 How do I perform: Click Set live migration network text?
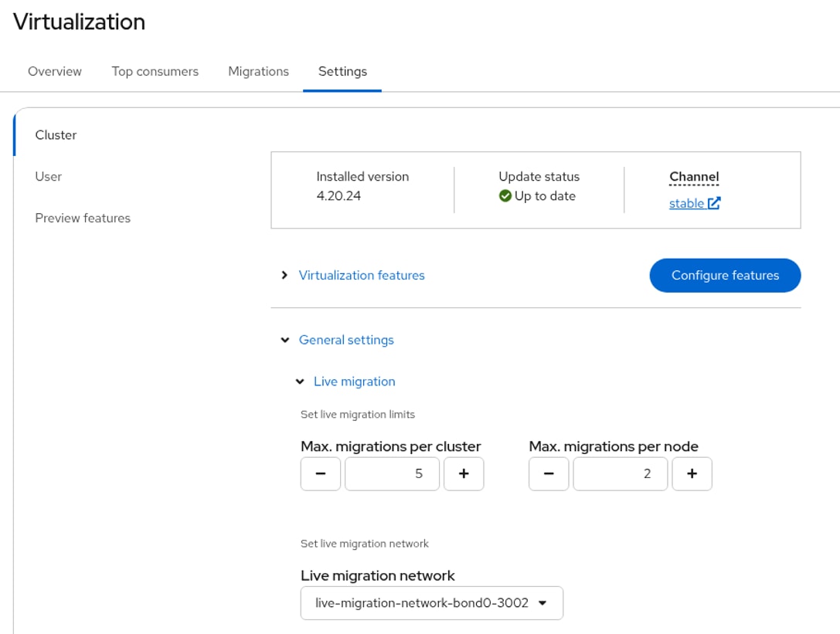coord(364,544)
